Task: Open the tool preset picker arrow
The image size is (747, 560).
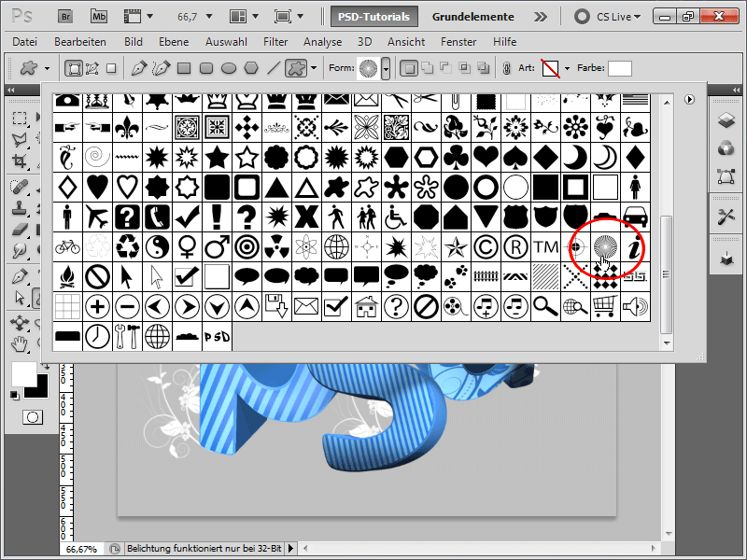Action: coord(47,68)
